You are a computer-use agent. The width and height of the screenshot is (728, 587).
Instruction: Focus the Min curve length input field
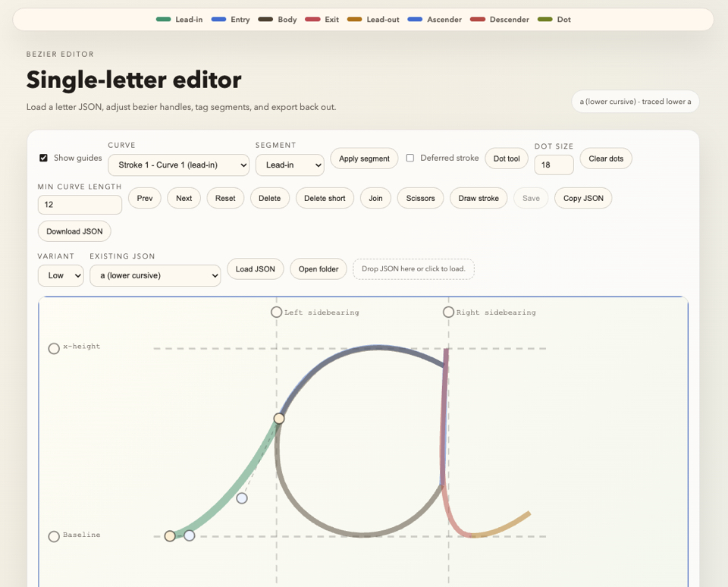point(80,204)
